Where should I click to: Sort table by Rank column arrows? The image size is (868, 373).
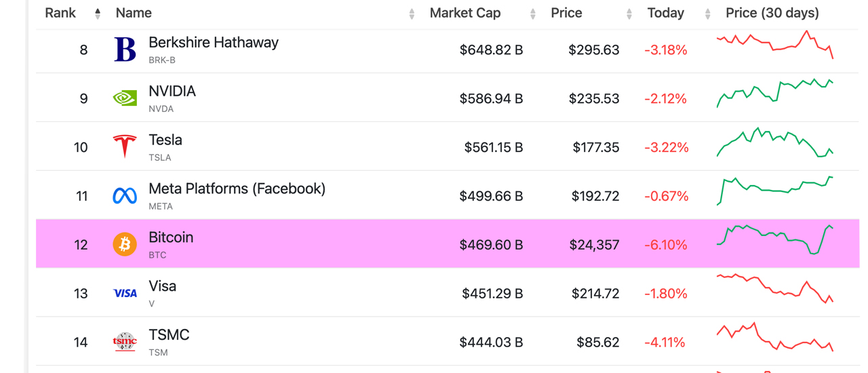(x=98, y=14)
